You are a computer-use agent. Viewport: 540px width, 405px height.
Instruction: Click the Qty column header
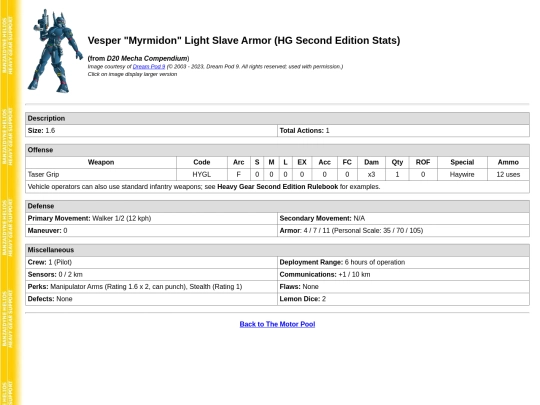point(397,162)
